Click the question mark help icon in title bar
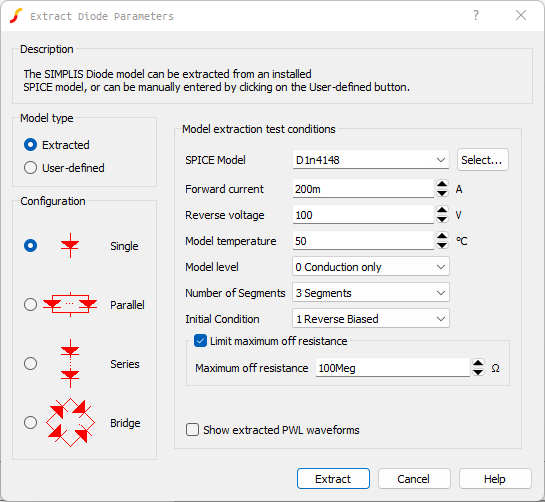Viewport: 545px width, 502px height. pos(476,15)
